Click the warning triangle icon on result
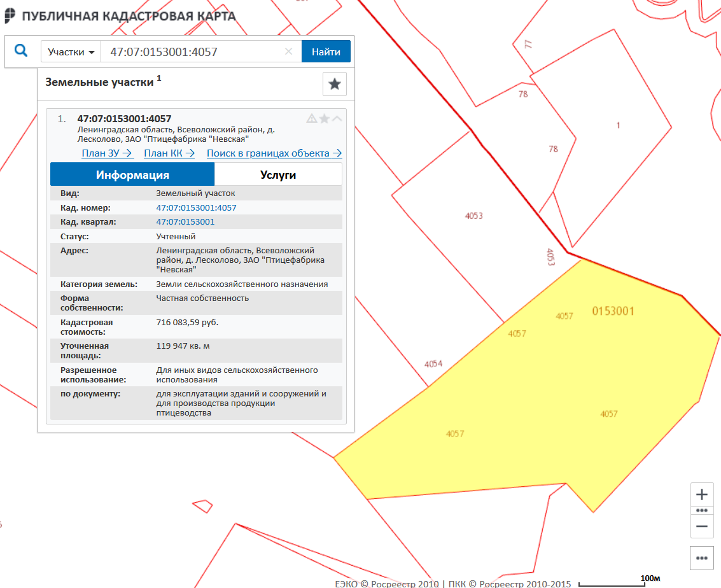This screenshot has width=721, height=588. [x=312, y=118]
